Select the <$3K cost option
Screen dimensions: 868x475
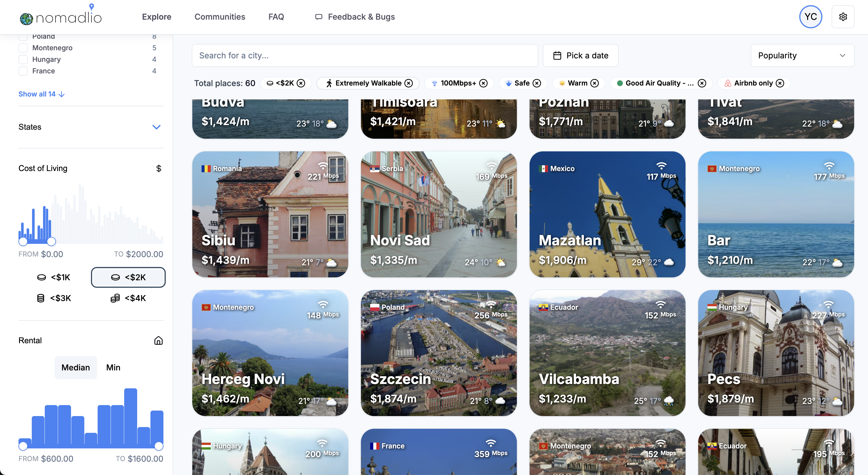54,298
